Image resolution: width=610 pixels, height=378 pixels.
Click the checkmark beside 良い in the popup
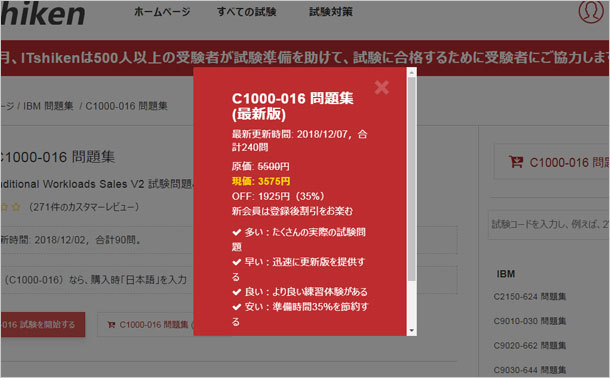coord(237,292)
